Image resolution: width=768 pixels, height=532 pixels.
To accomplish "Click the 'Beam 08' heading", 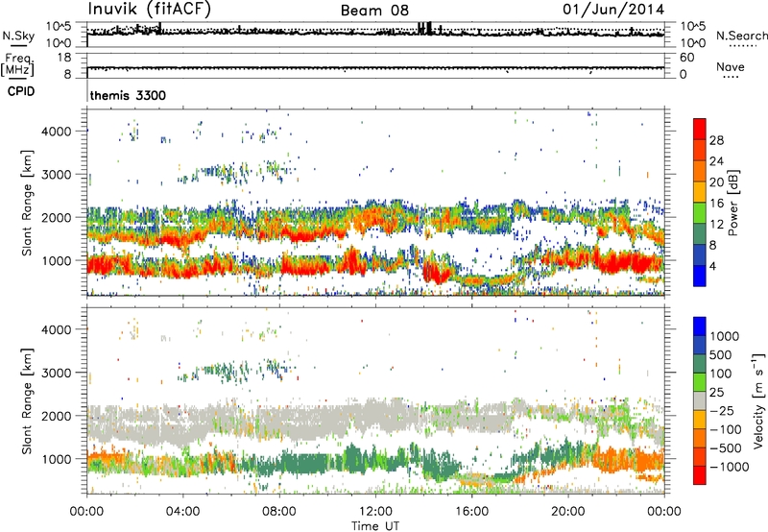I will point(374,11).
